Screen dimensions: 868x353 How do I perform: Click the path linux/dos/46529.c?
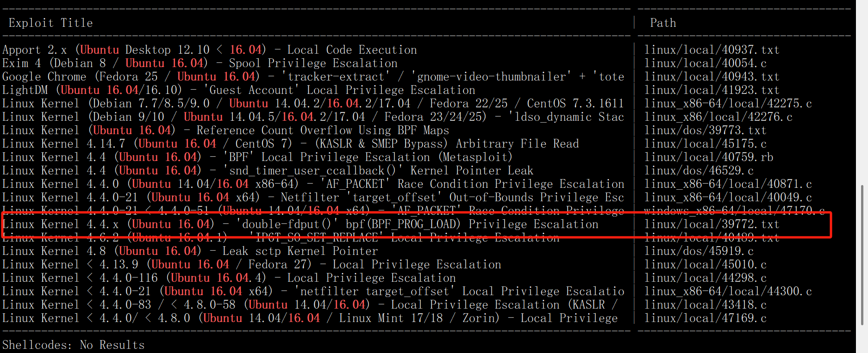699,171
